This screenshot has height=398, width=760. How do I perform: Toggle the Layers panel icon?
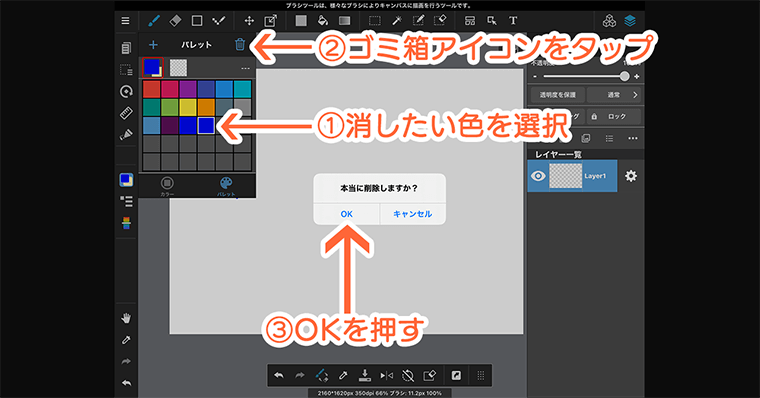tap(630, 21)
